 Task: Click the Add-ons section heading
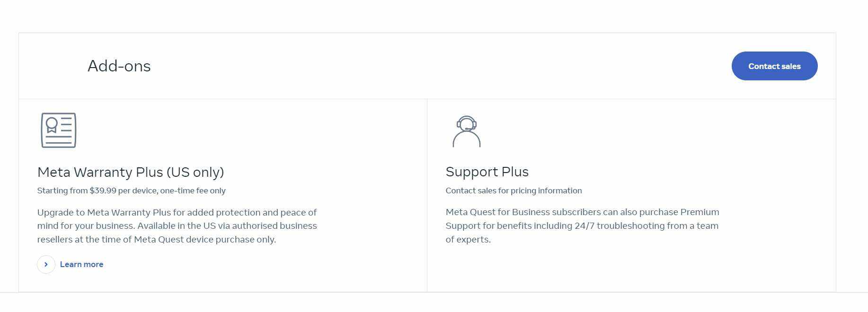pos(119,66)
